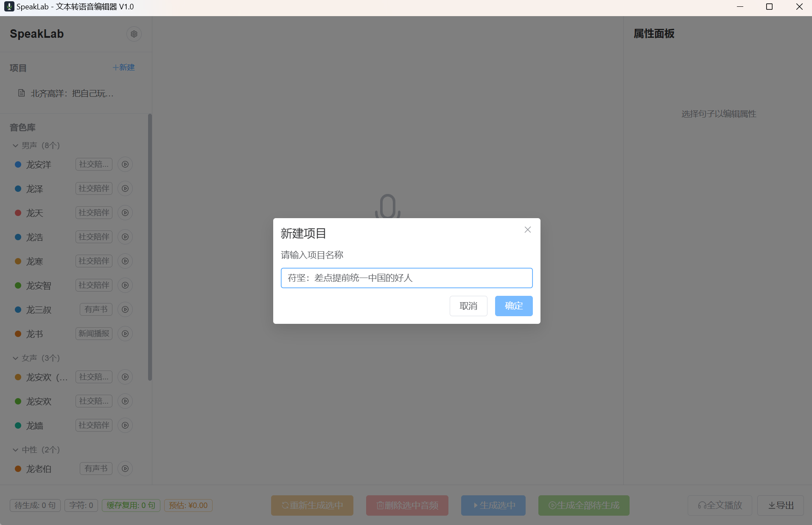Preview the 龙书 news voice
The height and width of the screenshot is (525, 812).
125,334
